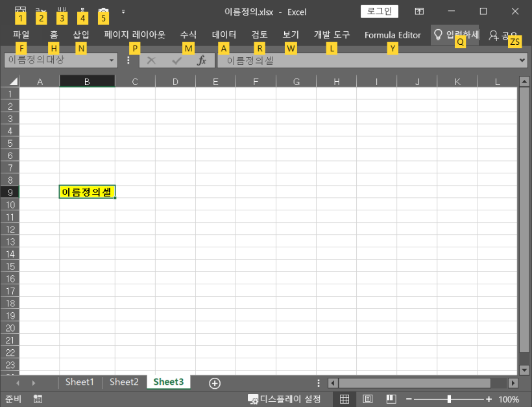
Task: Open the 페이지 레이아웃 tab
Action: [x=134, y=34]
